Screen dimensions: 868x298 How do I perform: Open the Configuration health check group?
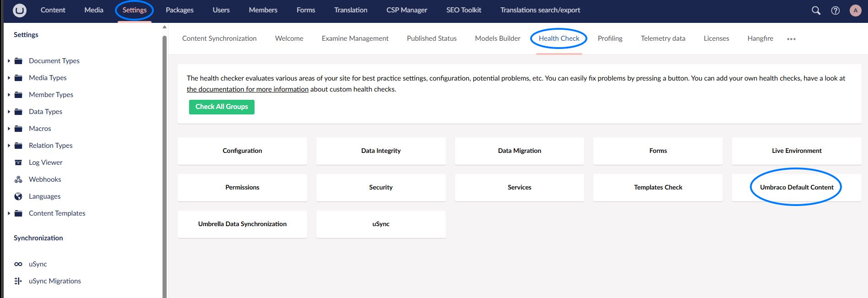(242, 151)
